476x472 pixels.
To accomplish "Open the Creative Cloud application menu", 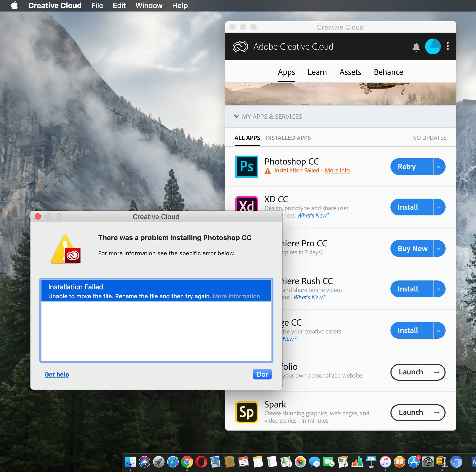I will pyautogui.click(x=55, y=6).
